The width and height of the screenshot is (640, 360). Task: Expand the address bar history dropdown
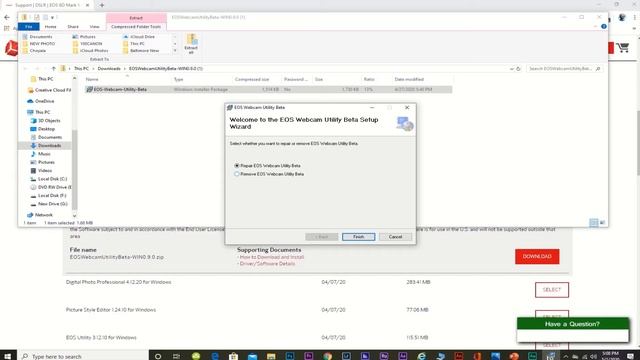(x=511, y=69)
